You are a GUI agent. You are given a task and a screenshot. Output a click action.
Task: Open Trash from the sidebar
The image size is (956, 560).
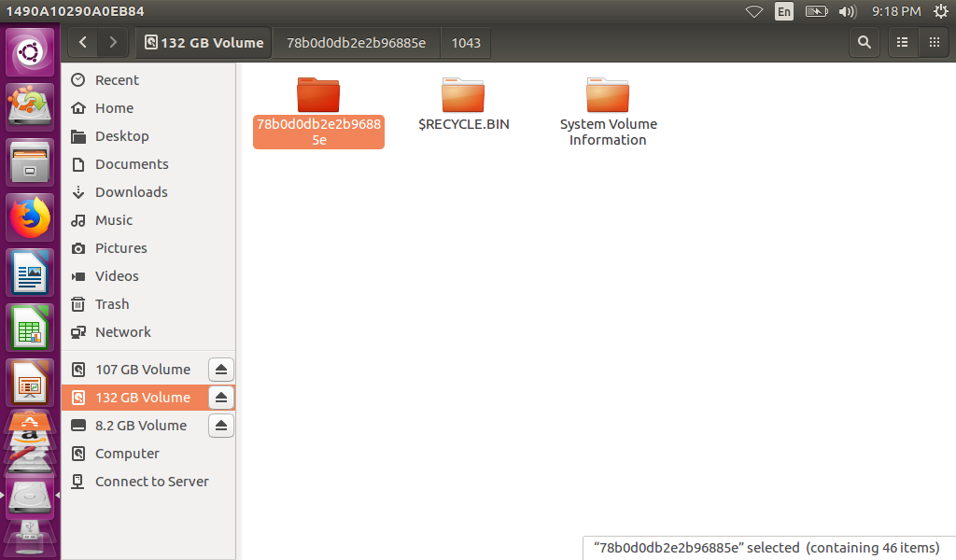pyautogui.click(x=112, y=304)
